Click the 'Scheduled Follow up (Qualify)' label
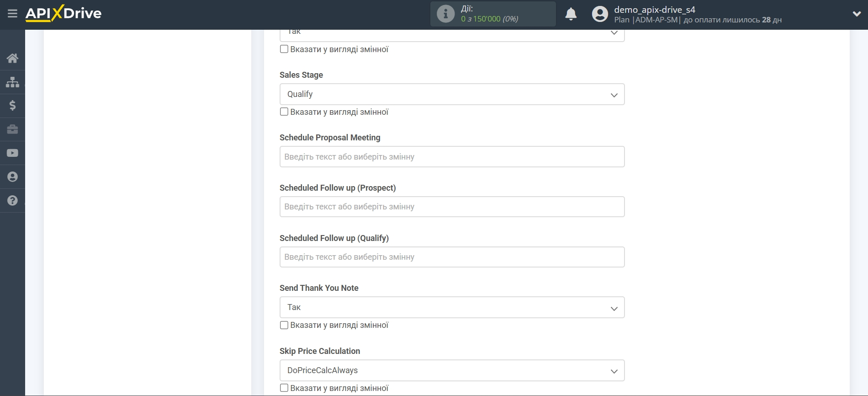The height and width of the screenshot is (396, 868). (334, 238)
